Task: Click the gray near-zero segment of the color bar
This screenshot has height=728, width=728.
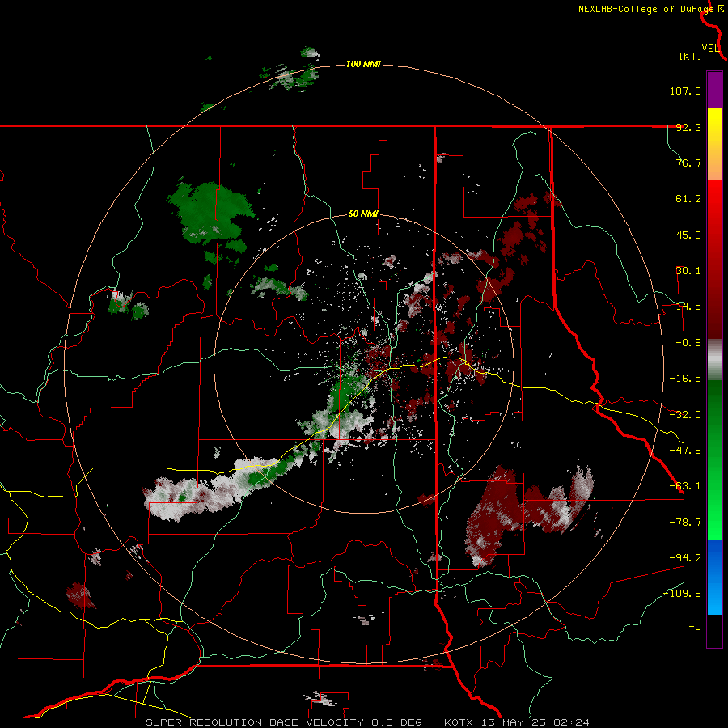Action: pos(714,360)
